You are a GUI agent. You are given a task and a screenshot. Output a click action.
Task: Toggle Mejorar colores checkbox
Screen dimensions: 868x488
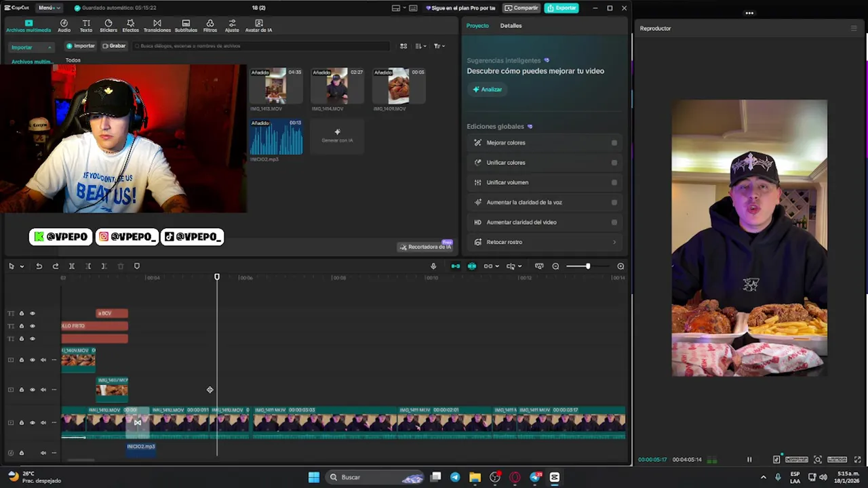(x=614, y=143)
